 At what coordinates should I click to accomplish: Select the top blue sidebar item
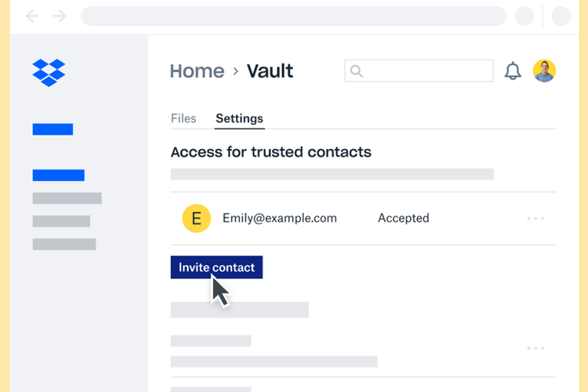[x=53, y=129]
